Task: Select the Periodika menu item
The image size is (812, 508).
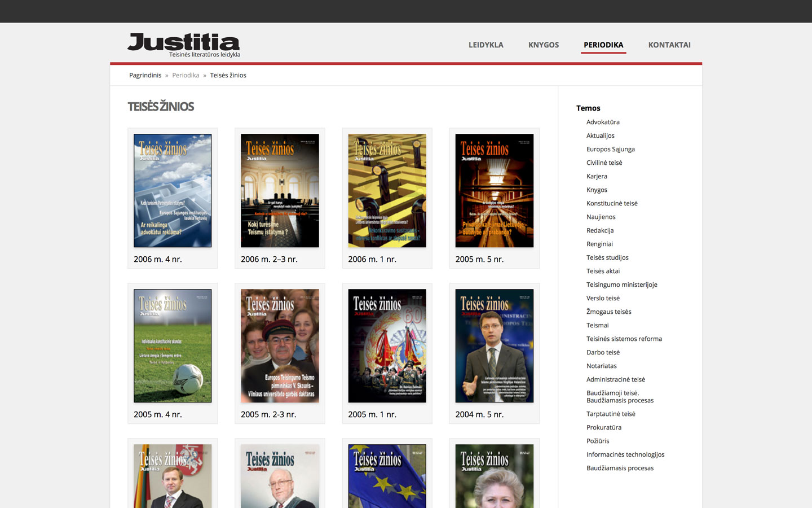Action: tap(603, 45)
